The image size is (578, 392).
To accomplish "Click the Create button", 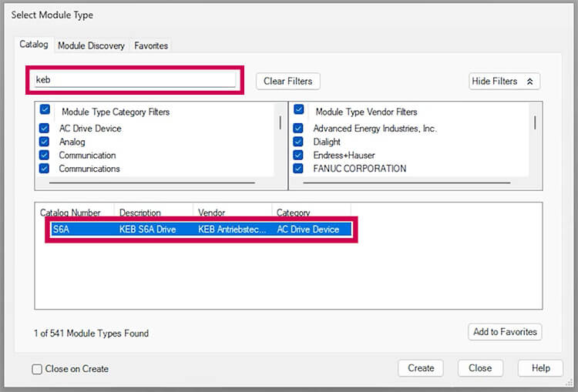I will pos(421,368).
